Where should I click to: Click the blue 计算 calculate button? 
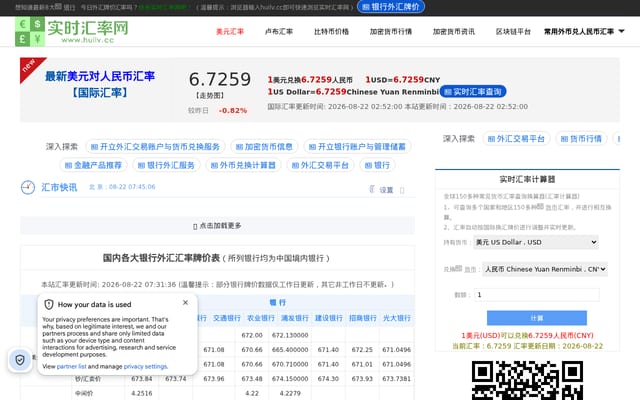537,318
